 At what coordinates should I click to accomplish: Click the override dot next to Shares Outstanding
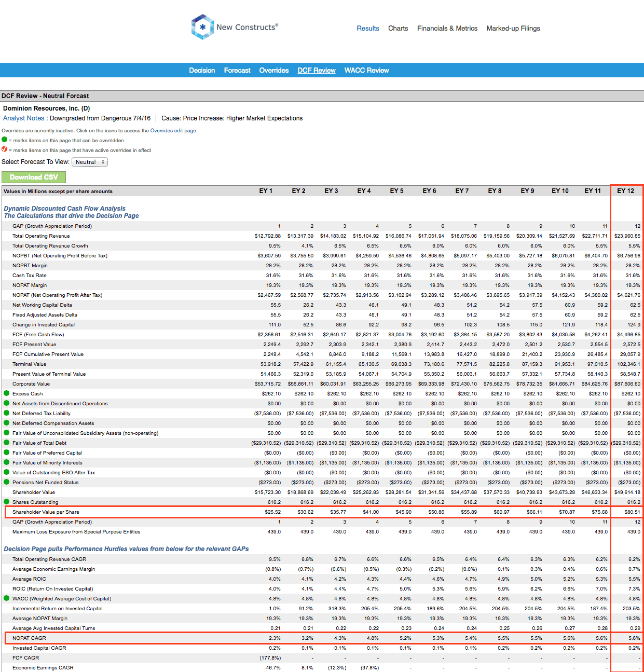(x=7, y=502)
